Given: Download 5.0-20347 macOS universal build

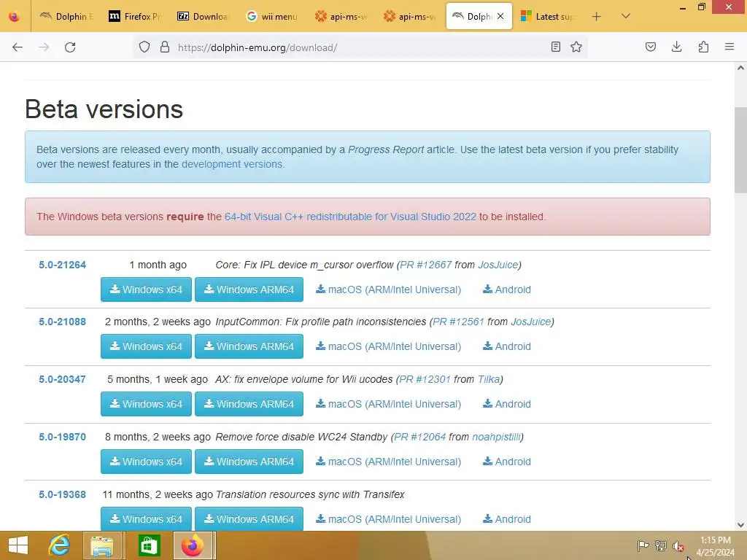Looking at the screenshot, I should coord(388,404).
